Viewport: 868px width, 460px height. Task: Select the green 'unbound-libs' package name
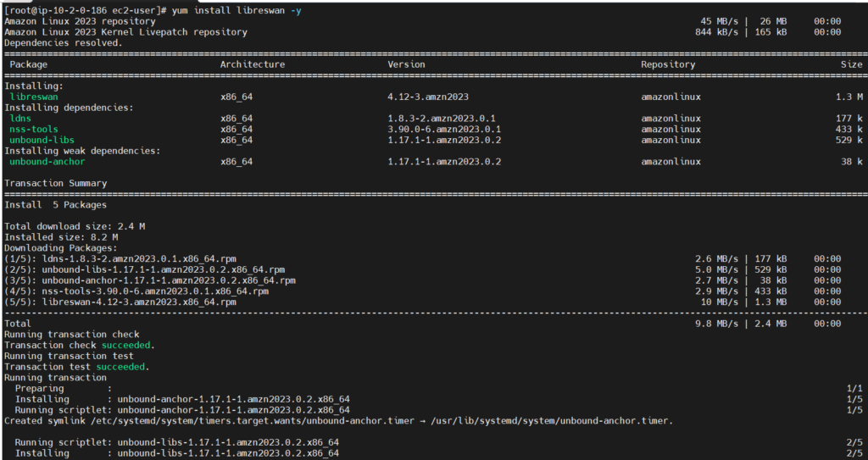[x=42, y=140]
